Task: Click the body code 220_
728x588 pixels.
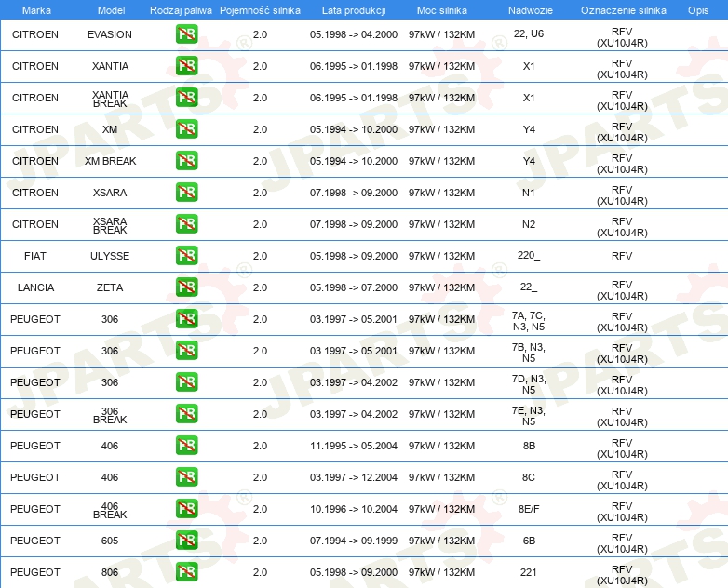Action: 529,255
